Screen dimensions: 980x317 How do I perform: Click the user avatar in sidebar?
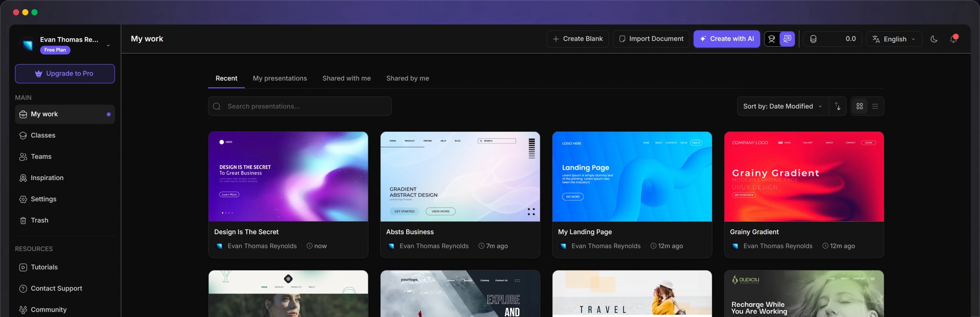click(x=27, y=45)
